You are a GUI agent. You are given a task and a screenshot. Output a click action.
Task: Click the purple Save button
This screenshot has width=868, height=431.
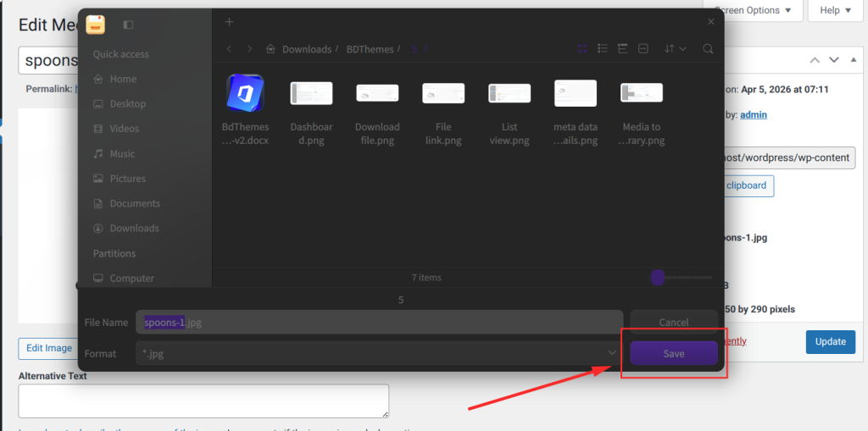coord(674,353)
